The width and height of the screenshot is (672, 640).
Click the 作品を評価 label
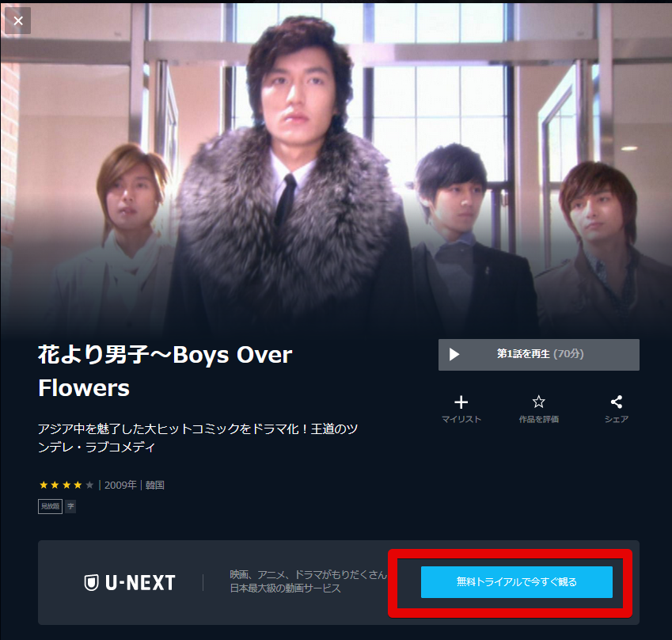539,419
